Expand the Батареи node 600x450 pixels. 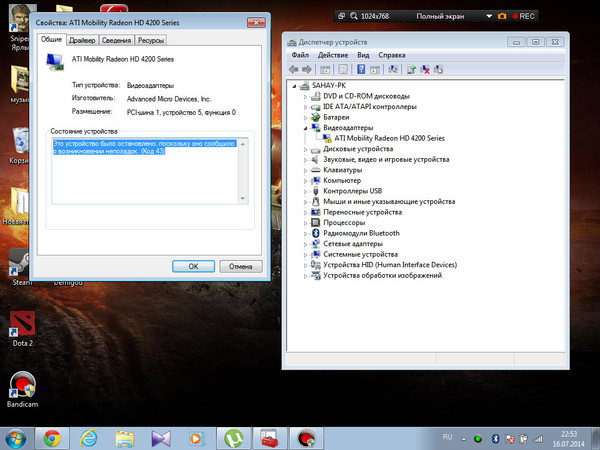click(305, 117)
